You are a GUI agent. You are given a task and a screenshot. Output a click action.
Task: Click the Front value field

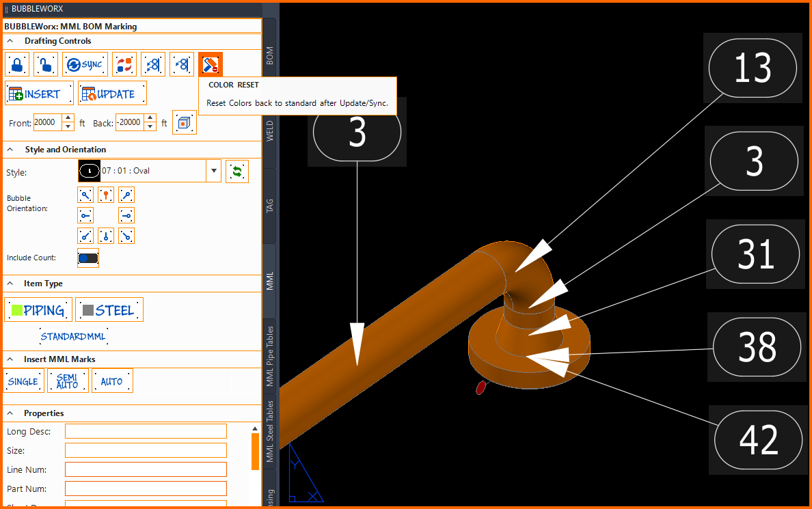pos(48,123)
